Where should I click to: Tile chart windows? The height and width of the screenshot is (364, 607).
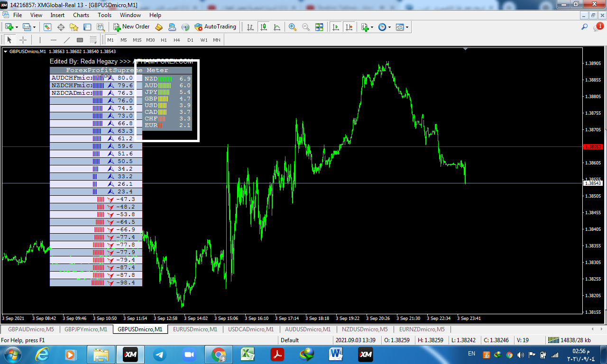[x=319, y=27]
